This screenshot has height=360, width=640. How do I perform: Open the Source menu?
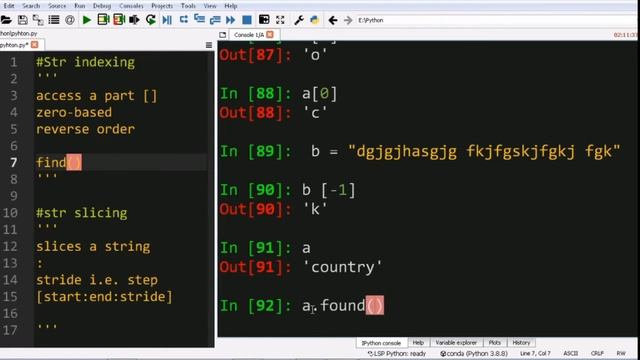(57, 6)
